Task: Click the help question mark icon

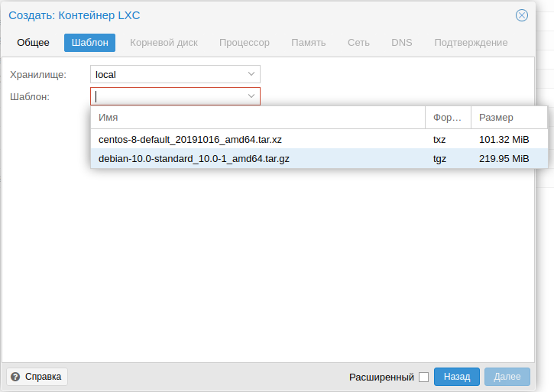Action: (15, 377)
